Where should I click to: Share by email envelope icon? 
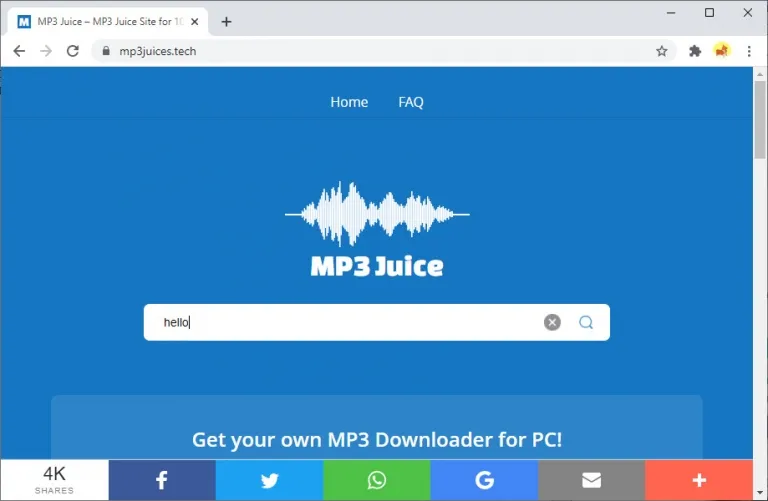pyautogui.click(x=591, y=480)
